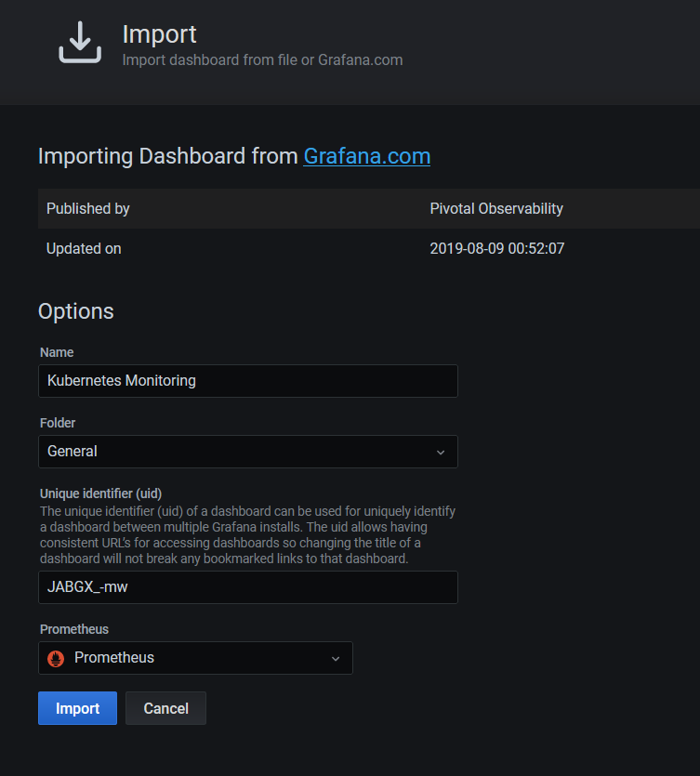Screen dimensions: 700x776
Task: Click the Grafana.com hyperlink
Action: click(x=366, y=156)
